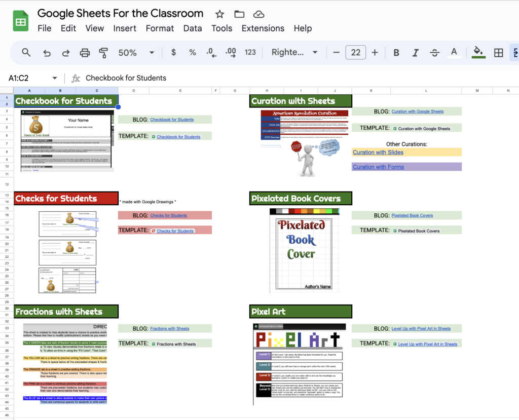Image resolution: width=519 pixels, height=420 pixels.
Task: Open the fill color picker
Action: point(478,52)
